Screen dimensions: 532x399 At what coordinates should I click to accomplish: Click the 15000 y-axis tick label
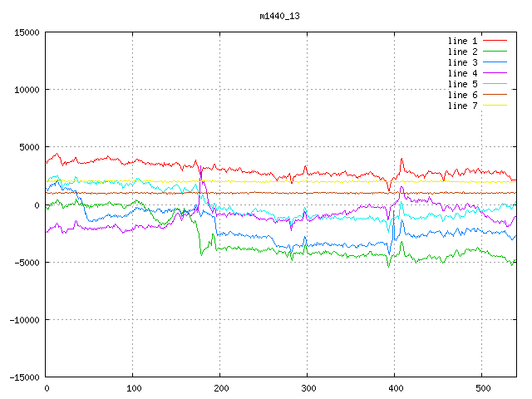(x=26, y=32)
